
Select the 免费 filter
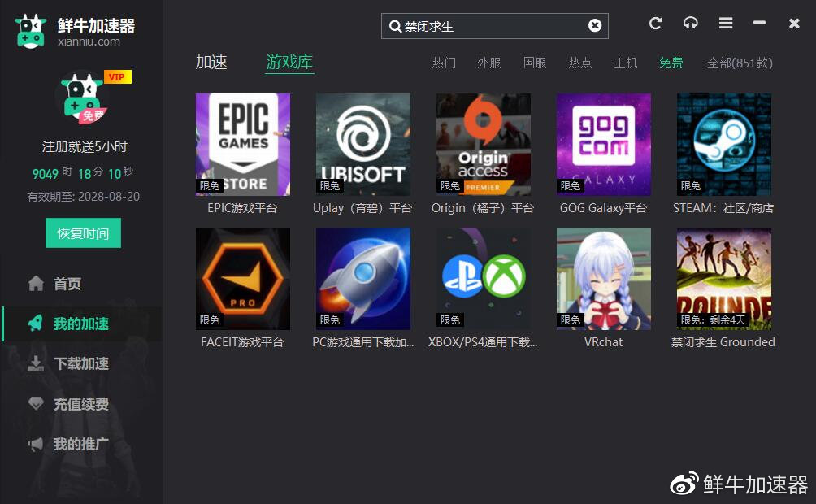(x=671, y=63)
